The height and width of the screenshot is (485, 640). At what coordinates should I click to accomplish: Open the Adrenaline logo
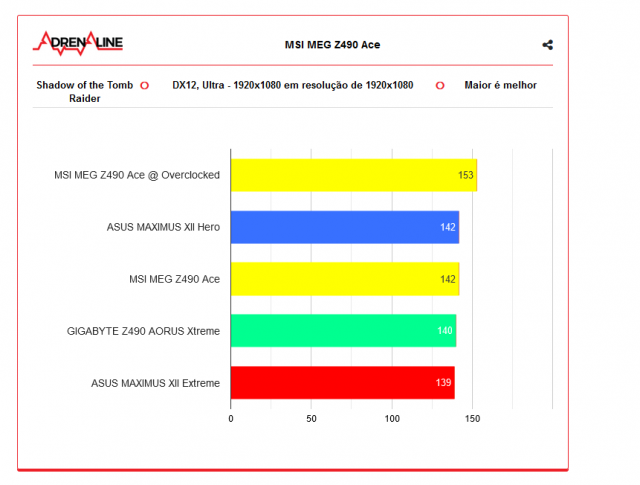[78, 43]
